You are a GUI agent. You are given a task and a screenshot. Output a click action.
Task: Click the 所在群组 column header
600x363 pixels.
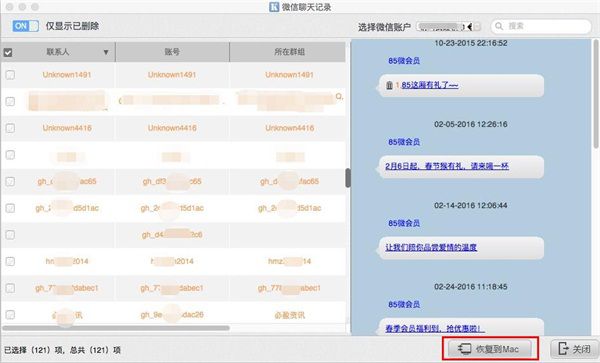pos(289,52)
